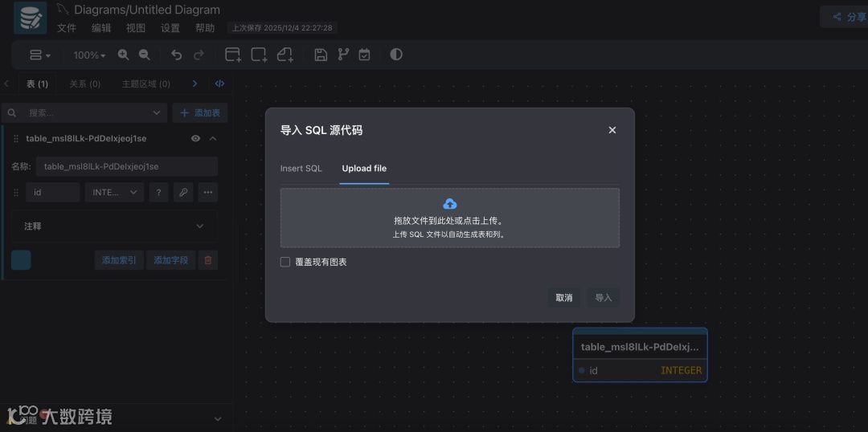The height and width of the screenshot is (432, 868).
Task: Click the add table toolbar icon
Action: coord(233,55)
